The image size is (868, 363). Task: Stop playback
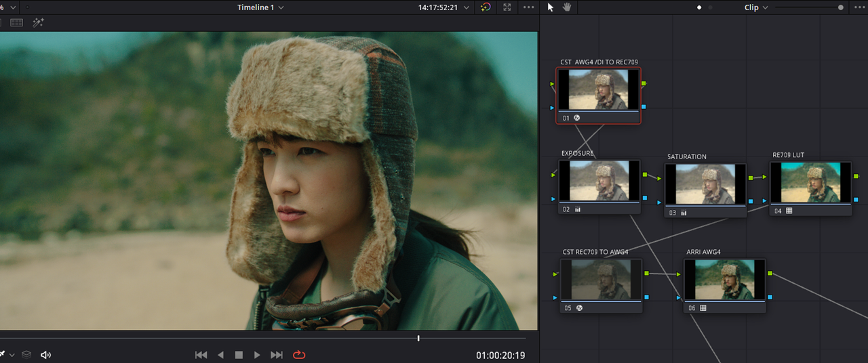[x=239, y=355]
